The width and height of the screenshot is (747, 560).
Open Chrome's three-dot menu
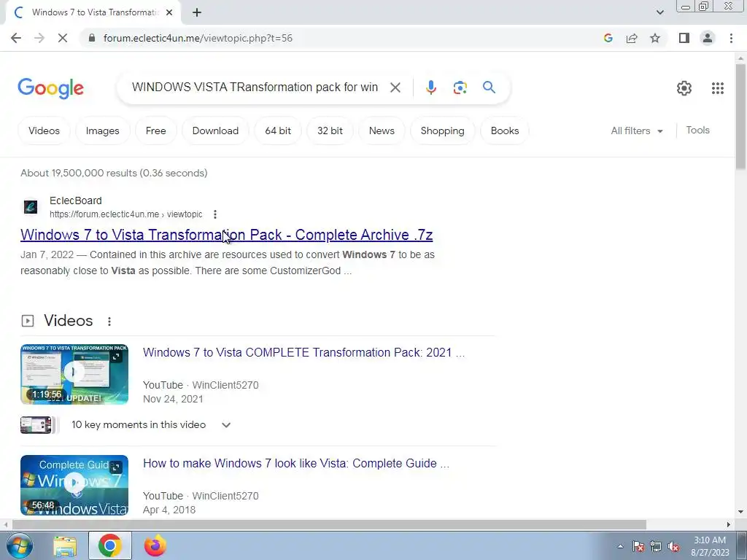click(x=731, y=38)
